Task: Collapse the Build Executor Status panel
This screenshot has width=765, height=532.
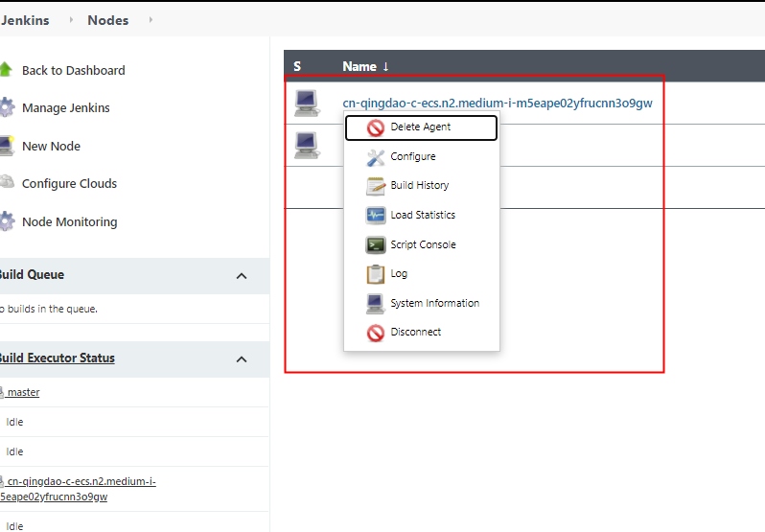Action: (242, 359)
